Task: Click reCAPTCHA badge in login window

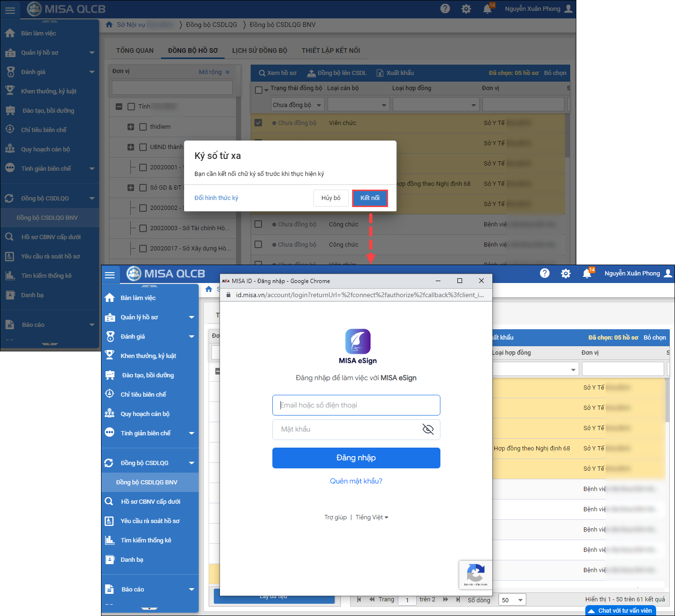Action: (x=475, y=575)
